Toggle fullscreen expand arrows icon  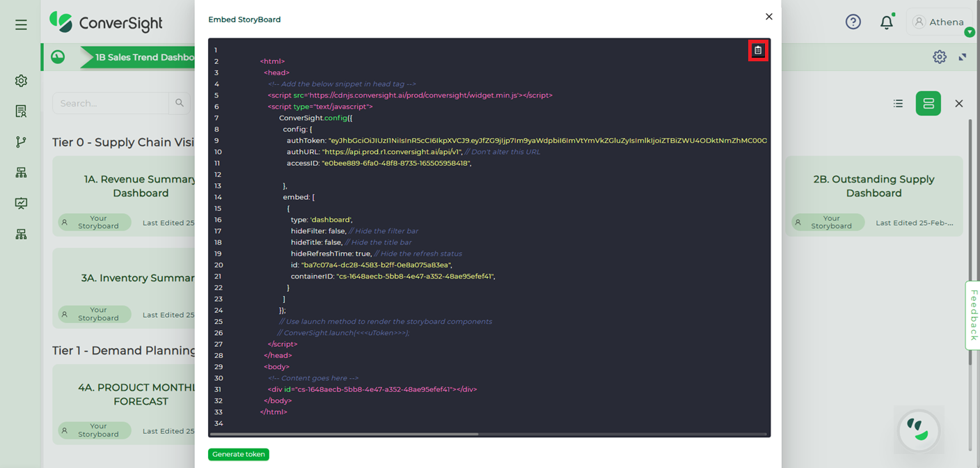point(963,56)
